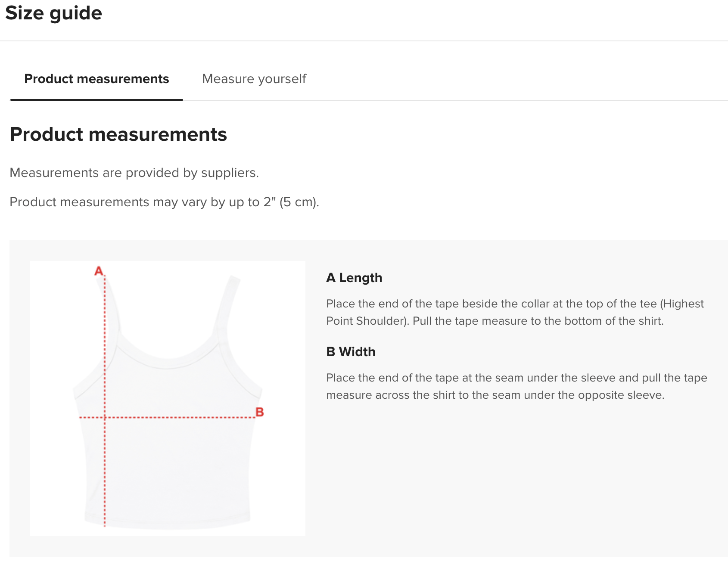
Task: Click the Product measurements section heading
Action: pos(118,134)
